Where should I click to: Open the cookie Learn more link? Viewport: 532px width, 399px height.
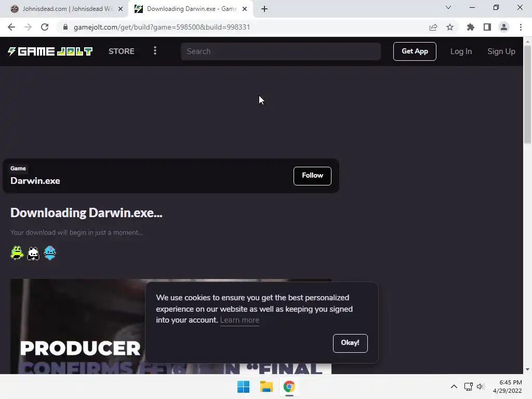point(240,320)
